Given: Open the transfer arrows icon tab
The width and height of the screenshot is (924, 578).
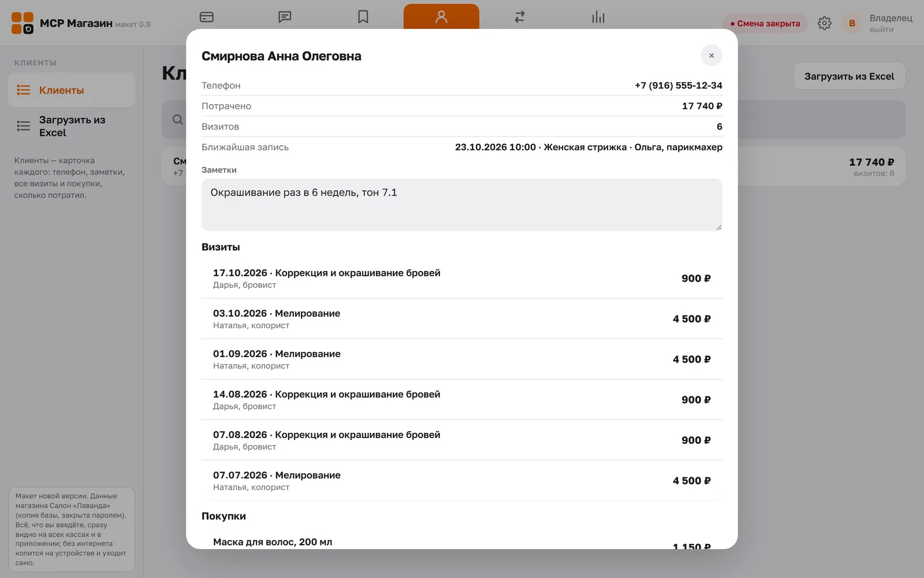Looking at the screenshot, I should (520, 17).
